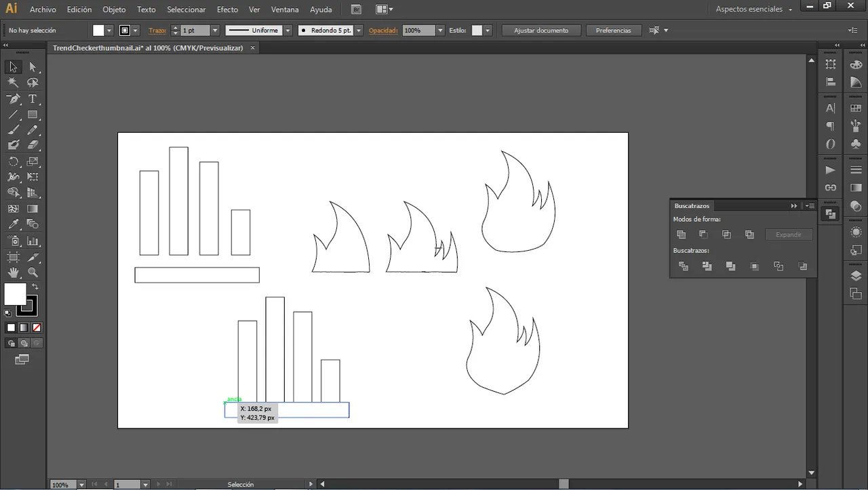Choose the Zoom magnifier tool
Screen dimensions: 868x490
coord(33,272)
